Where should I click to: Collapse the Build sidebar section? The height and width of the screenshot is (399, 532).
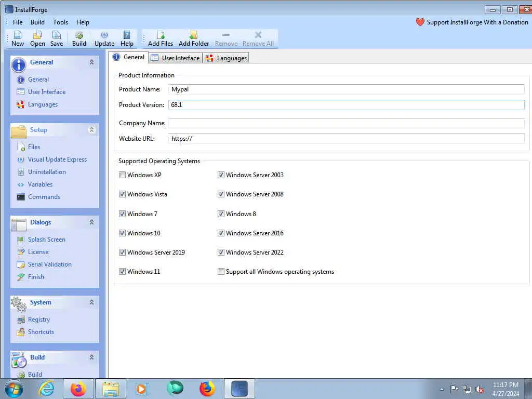[91, 357]
